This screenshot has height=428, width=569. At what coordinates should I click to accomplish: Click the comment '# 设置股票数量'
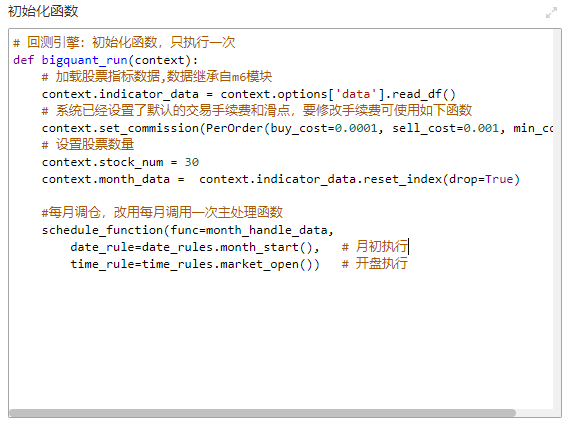[x=88, y=144]
